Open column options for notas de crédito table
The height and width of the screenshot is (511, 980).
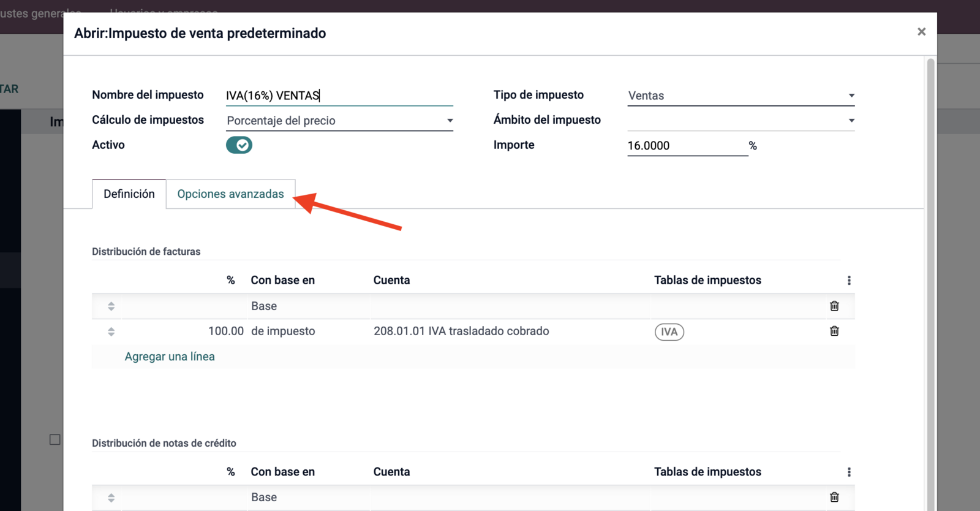[x=849, y=472]
